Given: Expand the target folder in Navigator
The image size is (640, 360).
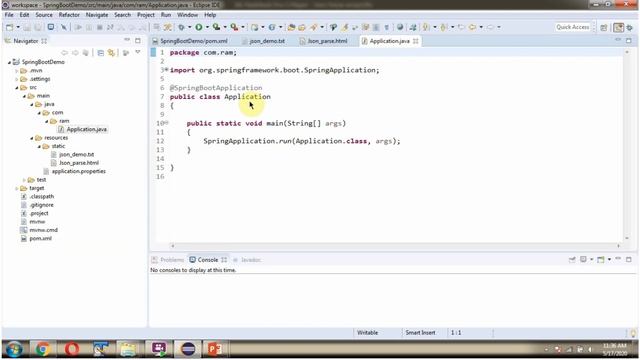Looking at the screenshot, I should (17, 188).
